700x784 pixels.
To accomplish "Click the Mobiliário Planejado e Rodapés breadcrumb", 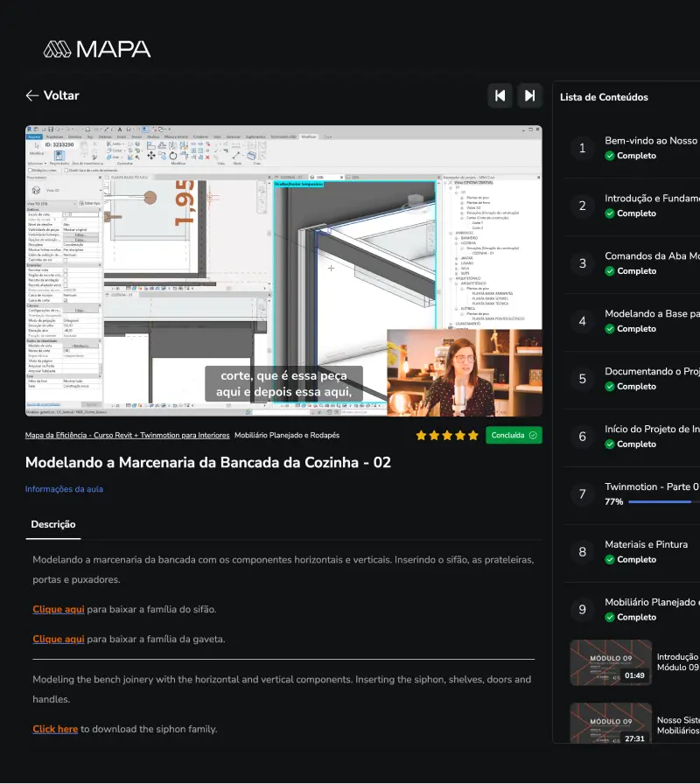I will 287,435.
